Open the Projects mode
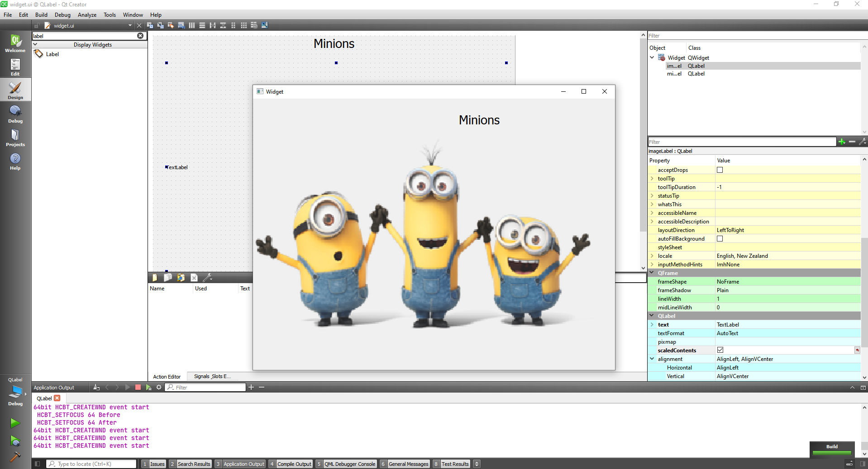 [x=15, y=137]
